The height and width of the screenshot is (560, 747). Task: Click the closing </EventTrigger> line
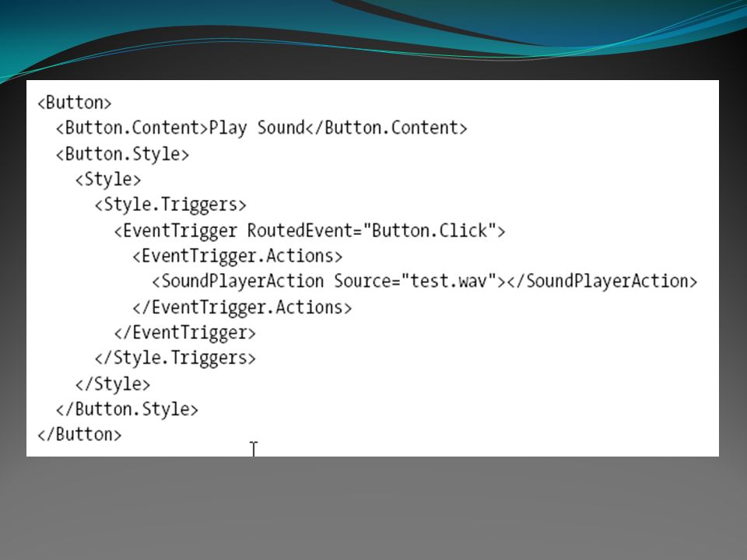tap(185, 333)
